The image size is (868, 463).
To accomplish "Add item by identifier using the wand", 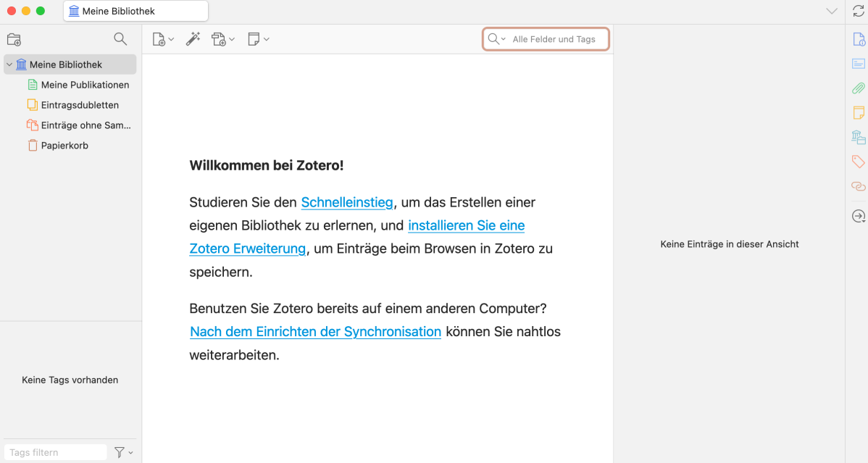I will [193, 39].
